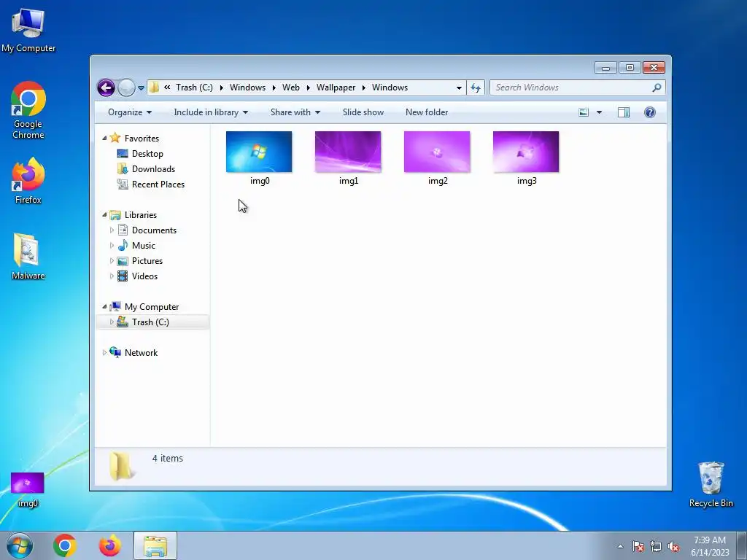This screenshot has width=747, height=560.
Task: Select My Computer desktop icon
Action: point(28,29)
